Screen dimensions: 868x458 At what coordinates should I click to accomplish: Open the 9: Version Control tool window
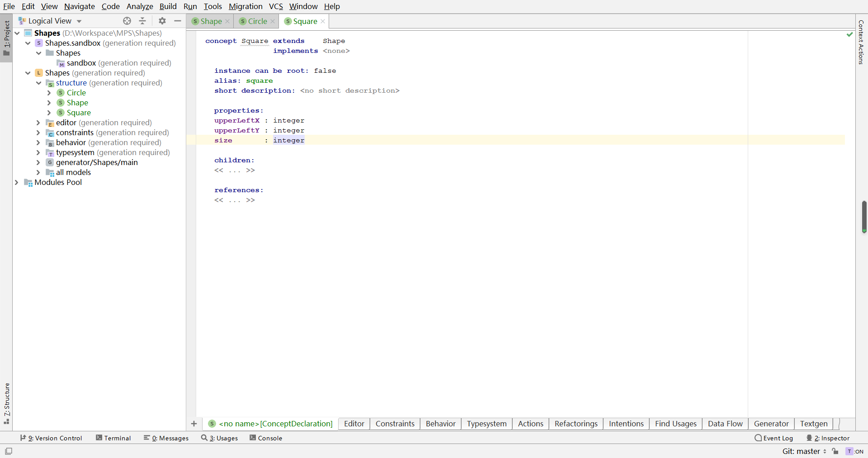coord(52,438)
